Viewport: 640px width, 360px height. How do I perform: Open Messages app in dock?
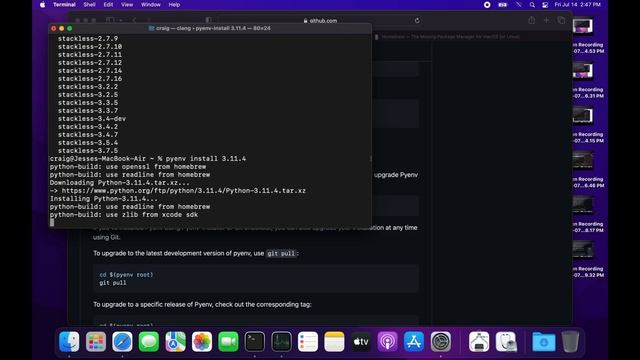pos(149,341)
